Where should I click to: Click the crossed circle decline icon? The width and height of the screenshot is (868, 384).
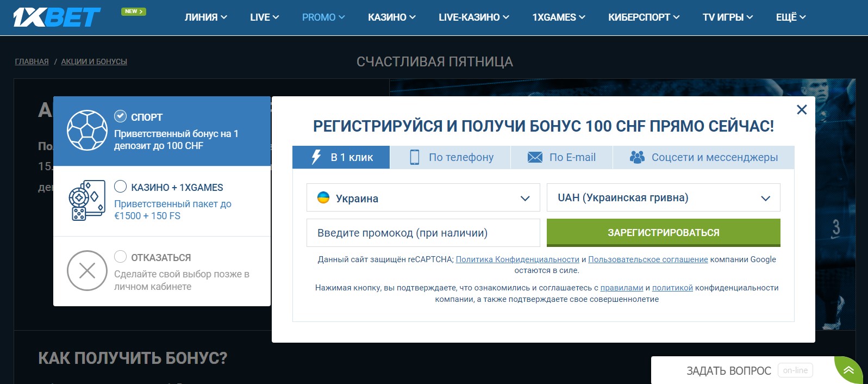[87, 270]
